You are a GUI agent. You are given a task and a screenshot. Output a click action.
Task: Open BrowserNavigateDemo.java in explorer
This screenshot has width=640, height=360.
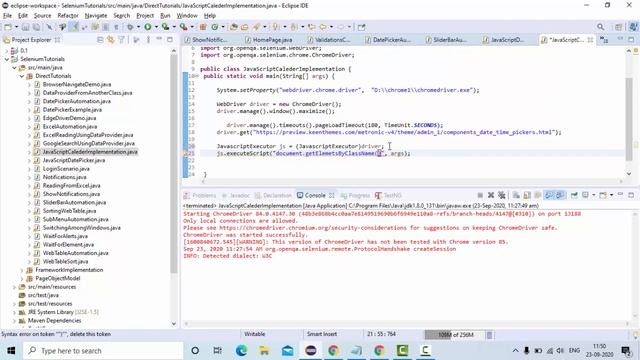pos(77,84)
